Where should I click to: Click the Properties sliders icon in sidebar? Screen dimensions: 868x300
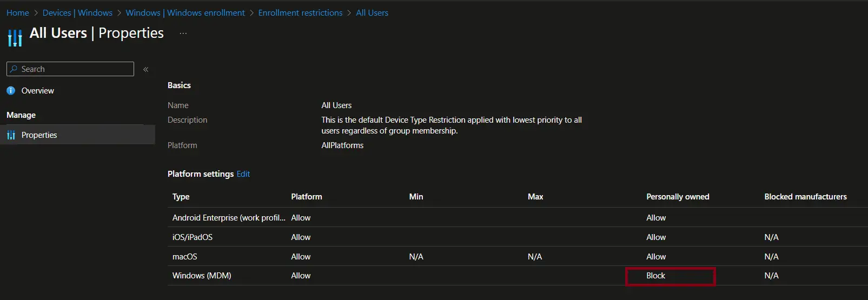pyautogui.click(x=11, y=135)
